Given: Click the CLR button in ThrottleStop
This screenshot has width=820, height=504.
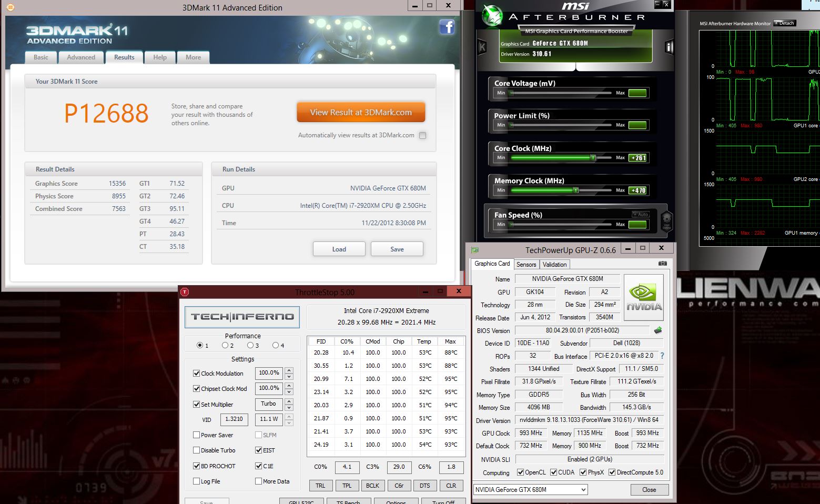Looking at the screenshot, I should pyautogui.click(x=451, y=486).
